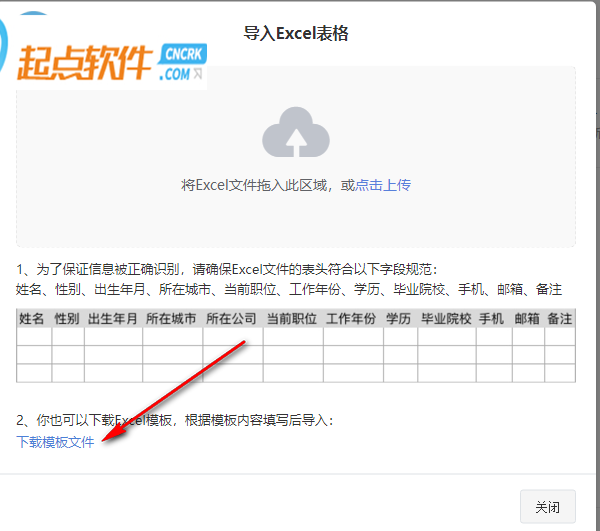Click the 起点软件 logo watermark
600x531 pixels.
[x=84, y=63]
